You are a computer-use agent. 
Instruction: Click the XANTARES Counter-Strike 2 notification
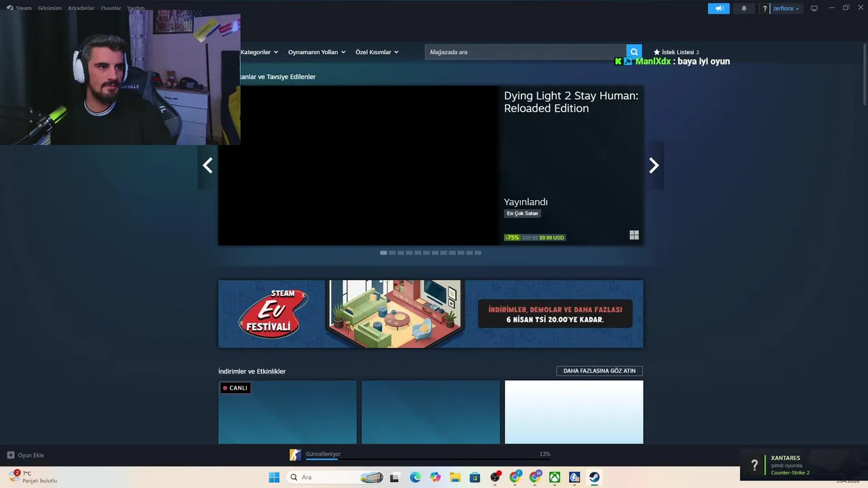coord(804,465)
